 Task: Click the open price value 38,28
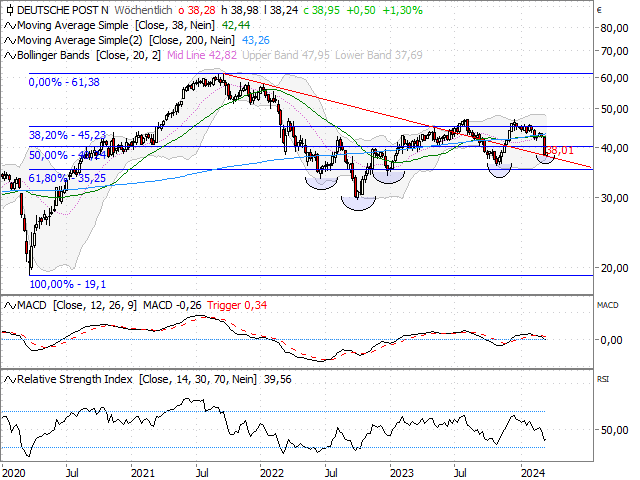click(x=201, y=10)
